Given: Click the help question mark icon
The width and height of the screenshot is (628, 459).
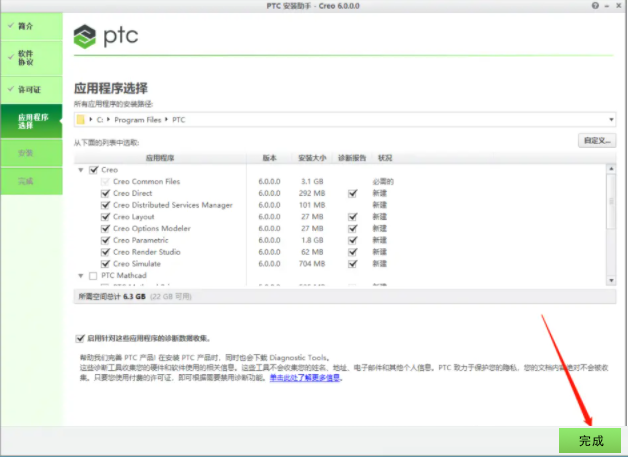Looking at the screenshot, I should (595, 6).
